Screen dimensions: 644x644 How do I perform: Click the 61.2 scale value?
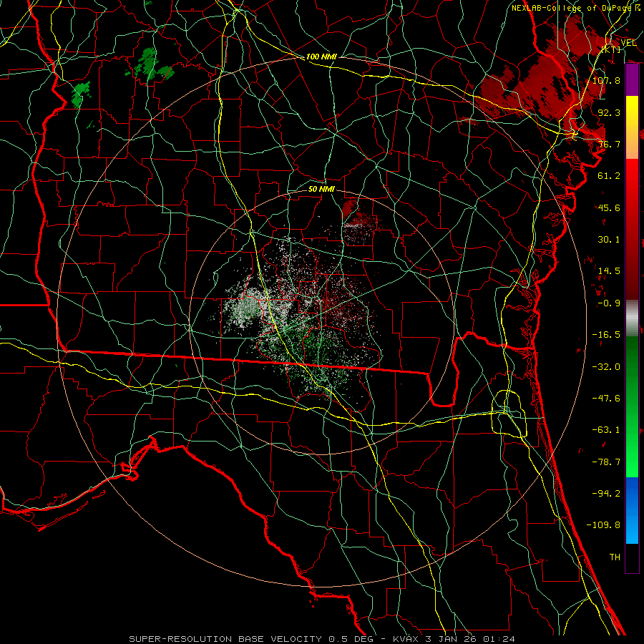coord(609,176)
